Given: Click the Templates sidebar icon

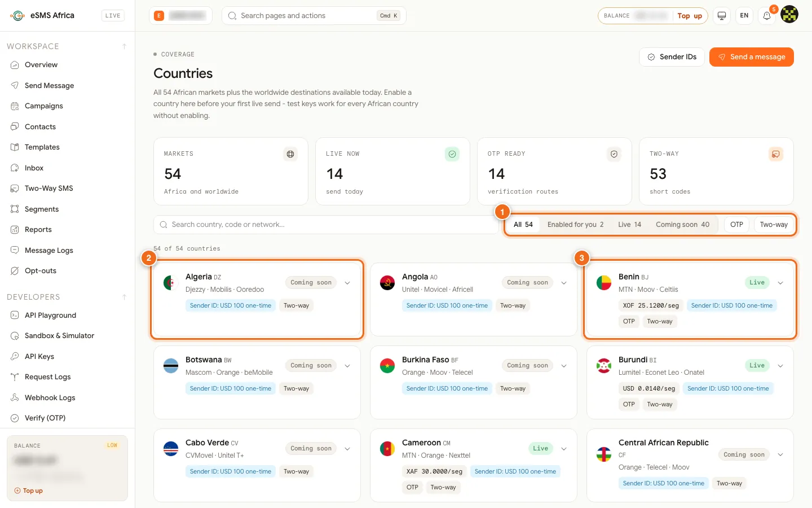Looking at the screenshot, I should coord(15,147).
